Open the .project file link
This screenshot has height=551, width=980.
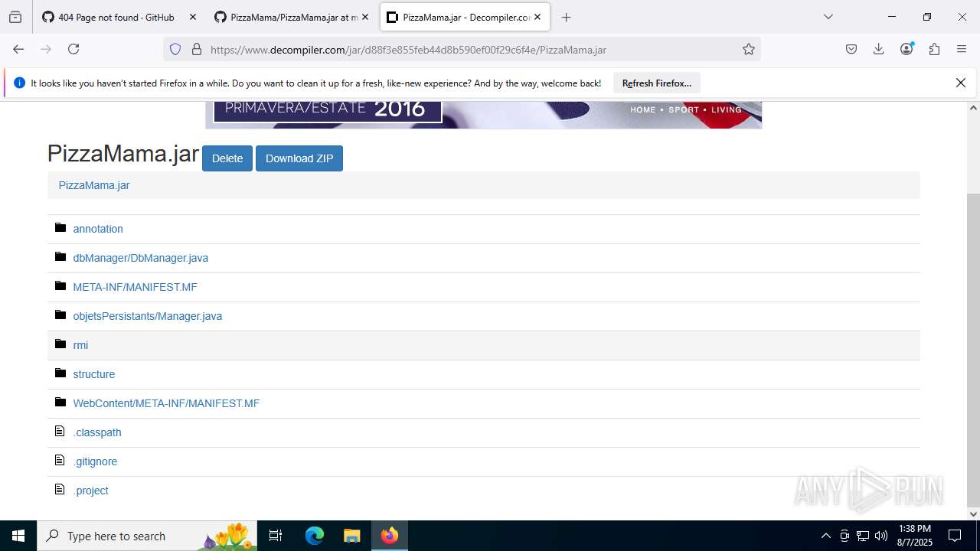(x=90, y=491)
